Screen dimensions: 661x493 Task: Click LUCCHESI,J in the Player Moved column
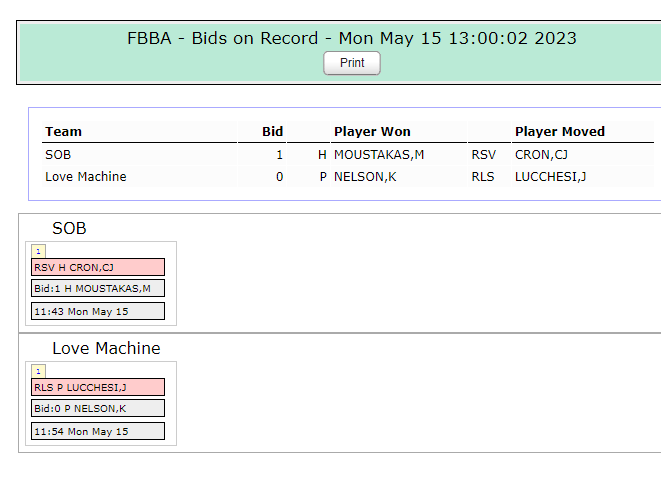pos(551,177)
